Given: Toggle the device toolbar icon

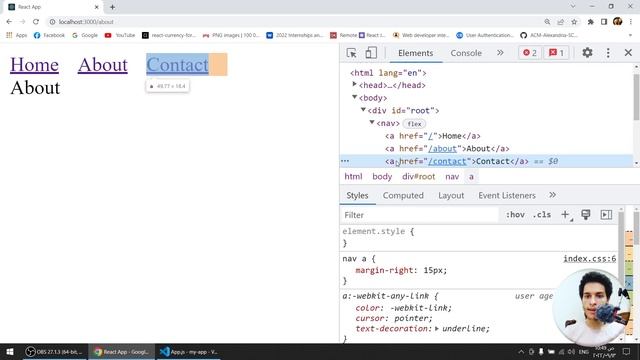Looking at the screenshot, I should 371,53.
